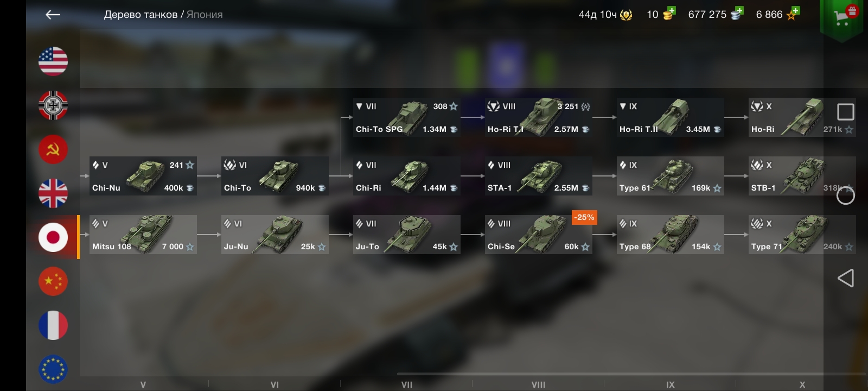868x391 pixels.
Task: Select the USSR nation flag
Action: point(53,149)
